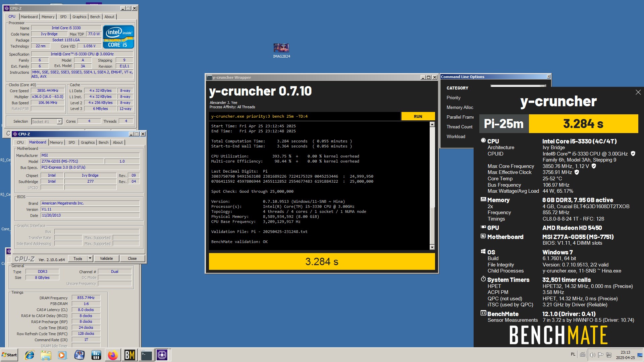Click the GPU section icon in BenchMate panel
This screenshot has width=644, height=362.
tap(483, 227)
